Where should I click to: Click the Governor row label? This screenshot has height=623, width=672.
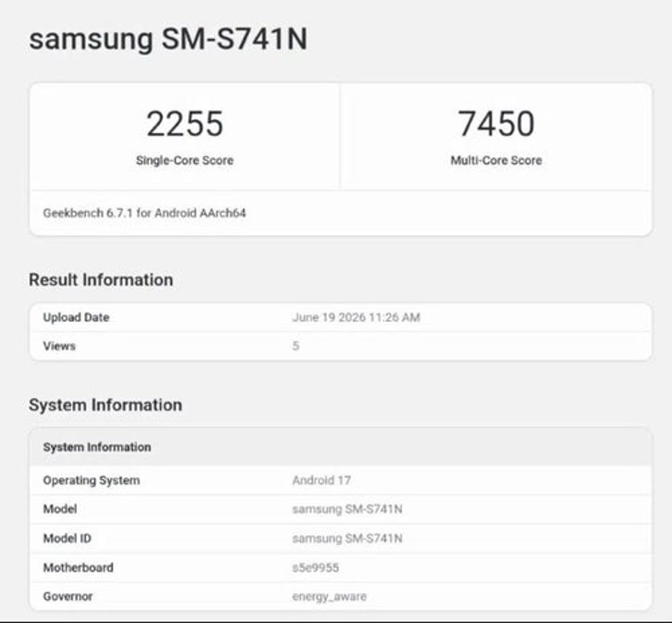click(68, 596)
